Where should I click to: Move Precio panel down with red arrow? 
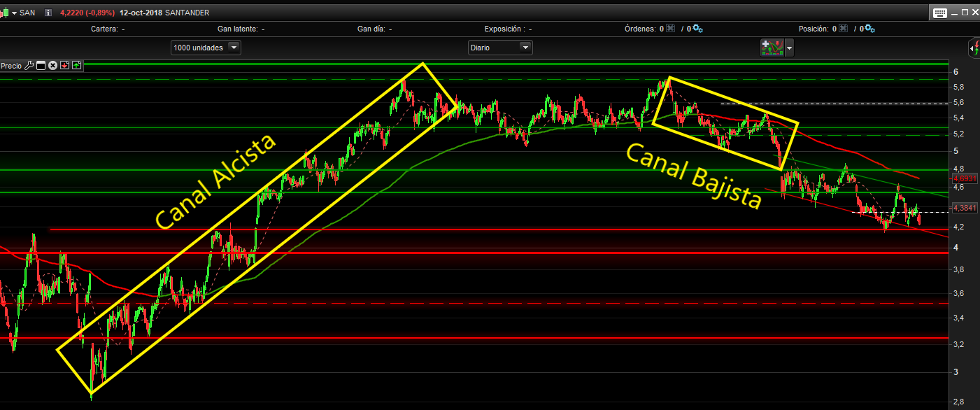[x=64, y=66]
